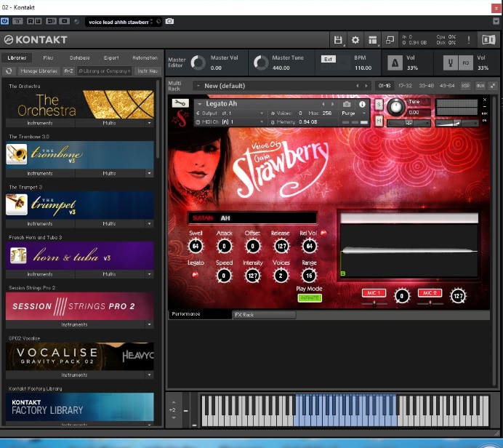Screen dimensions: 503x448
Task: Toggle the plugin power button
Action: coord(5,21)
